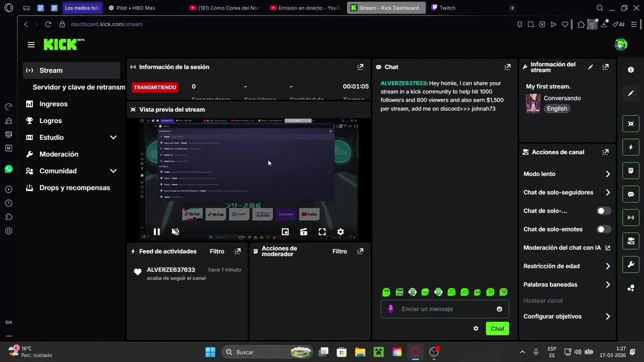Click the first green emote in chat
644x362 pixels.
[386, 292]
